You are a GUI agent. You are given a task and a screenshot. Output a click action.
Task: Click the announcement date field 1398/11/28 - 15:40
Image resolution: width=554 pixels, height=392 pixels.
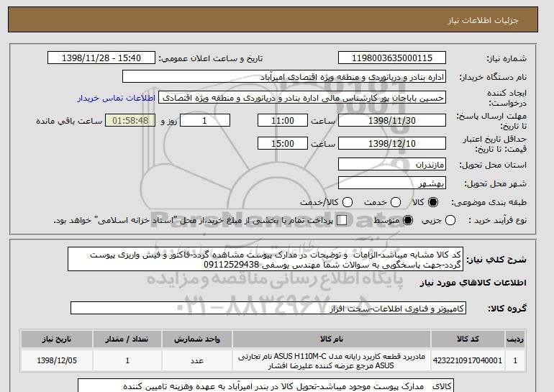click(101, 58)
